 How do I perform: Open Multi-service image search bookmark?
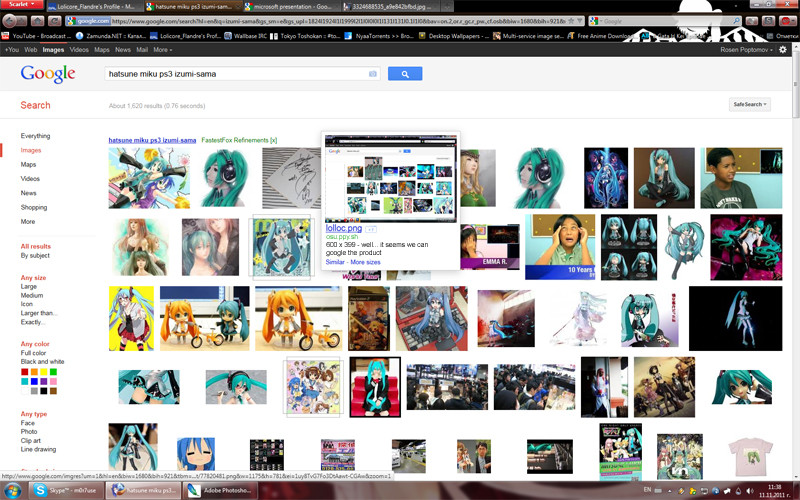click(528, 36)
